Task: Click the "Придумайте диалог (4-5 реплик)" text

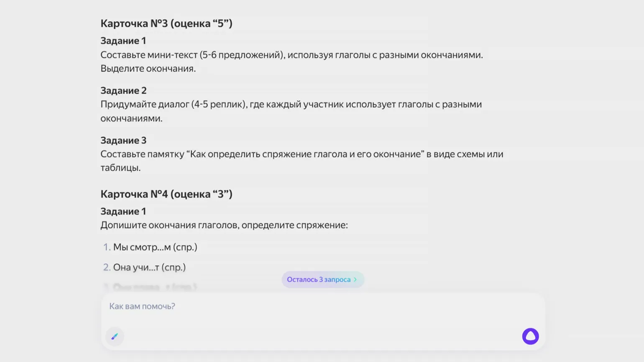Action: coord(291,105)
